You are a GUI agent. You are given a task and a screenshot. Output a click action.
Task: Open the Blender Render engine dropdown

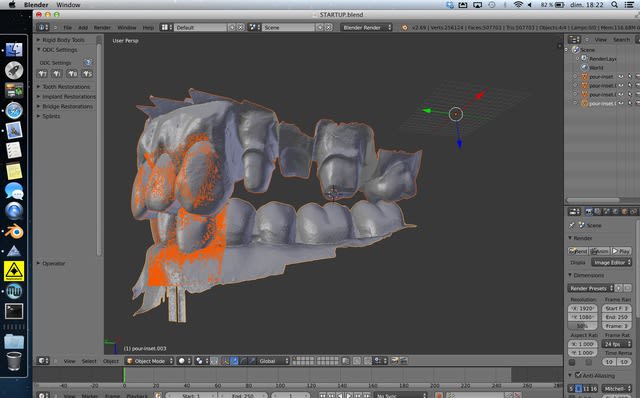pos(366,27)
